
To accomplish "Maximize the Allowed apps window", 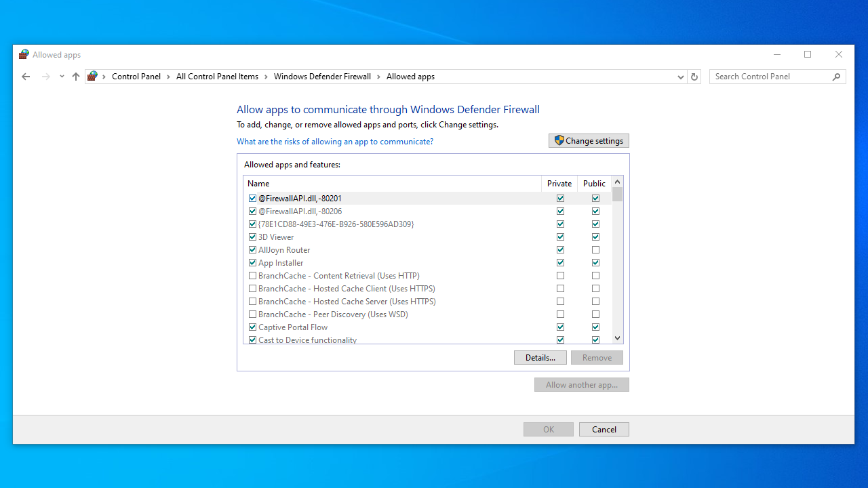I will (x=808, y=55).
